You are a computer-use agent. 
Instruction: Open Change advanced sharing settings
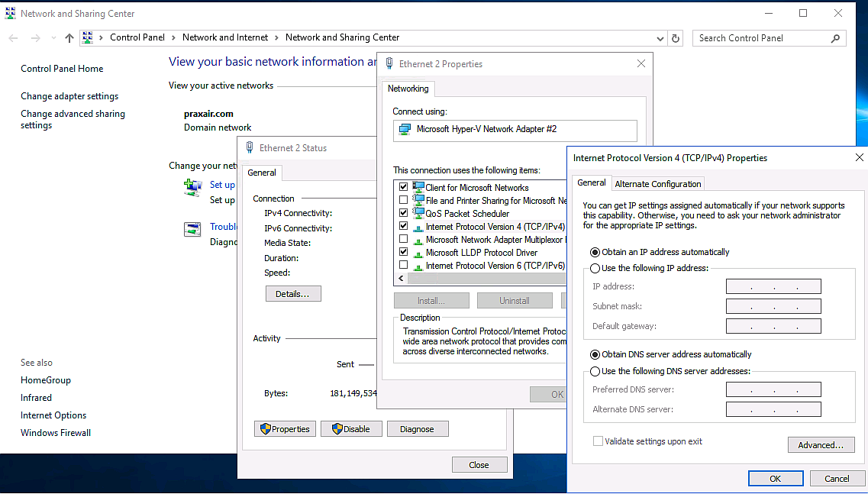(x=73, y=120)
